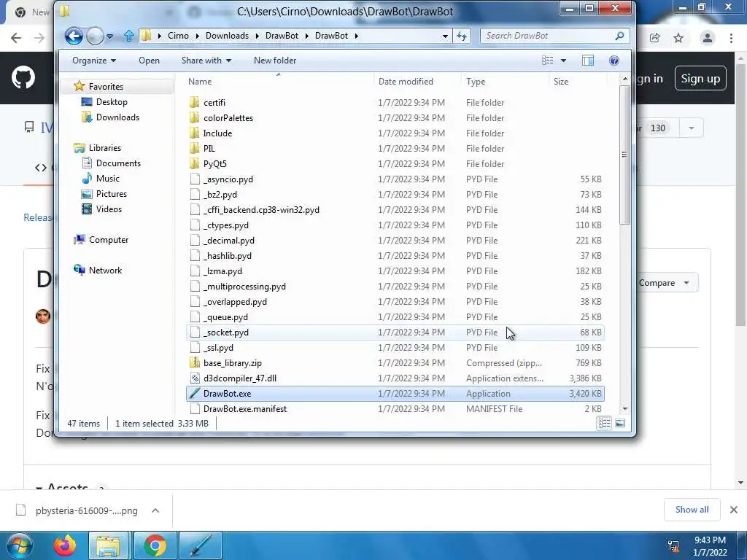Select the Include folder icon
The width and height of the screenshot is (747, 560).
coord(194,133)
